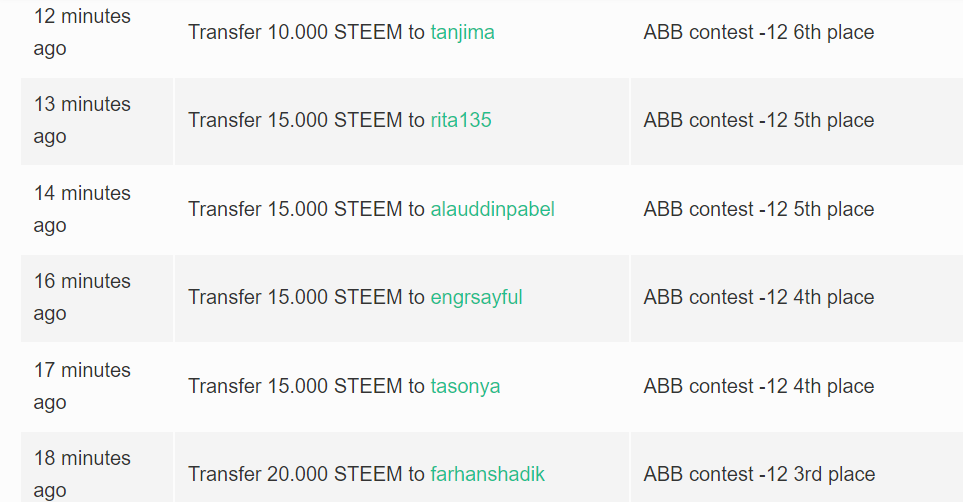Click the 16 minutes ago timestamp
Image resolution: width=963 pixels, height=502 pixels.
coord(82,297)
